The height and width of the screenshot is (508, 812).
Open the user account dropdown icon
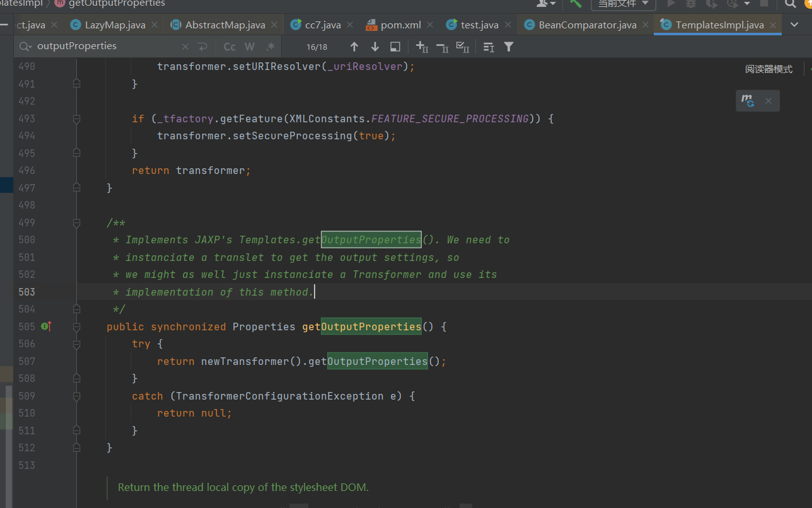546,3
